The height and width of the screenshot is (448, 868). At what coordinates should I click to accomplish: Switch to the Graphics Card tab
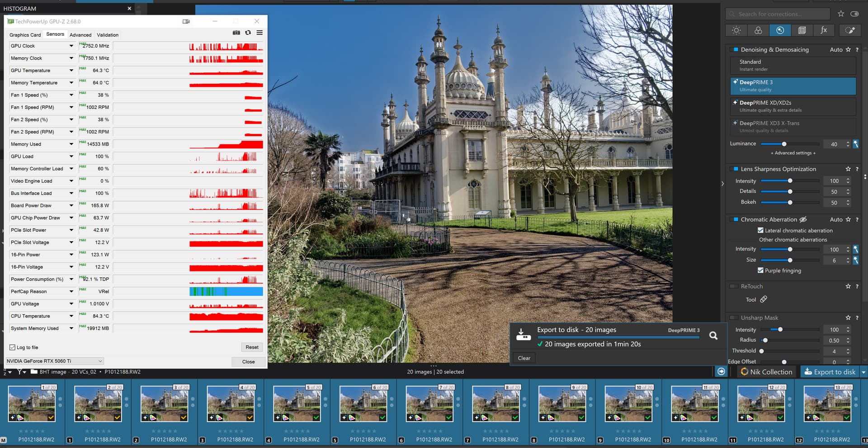[x=25, y=35]
